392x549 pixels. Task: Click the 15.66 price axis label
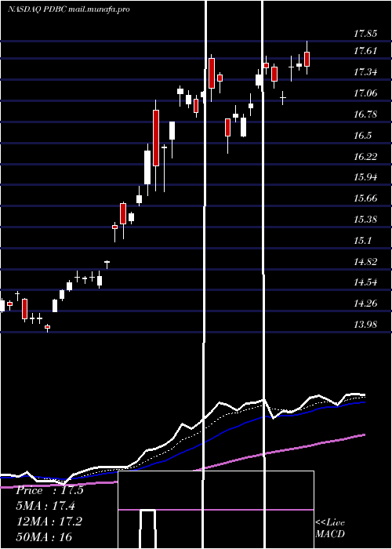point(365,198)
